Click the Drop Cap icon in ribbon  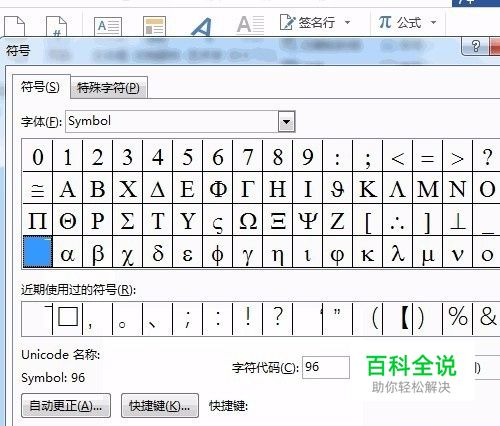point(250,25)
